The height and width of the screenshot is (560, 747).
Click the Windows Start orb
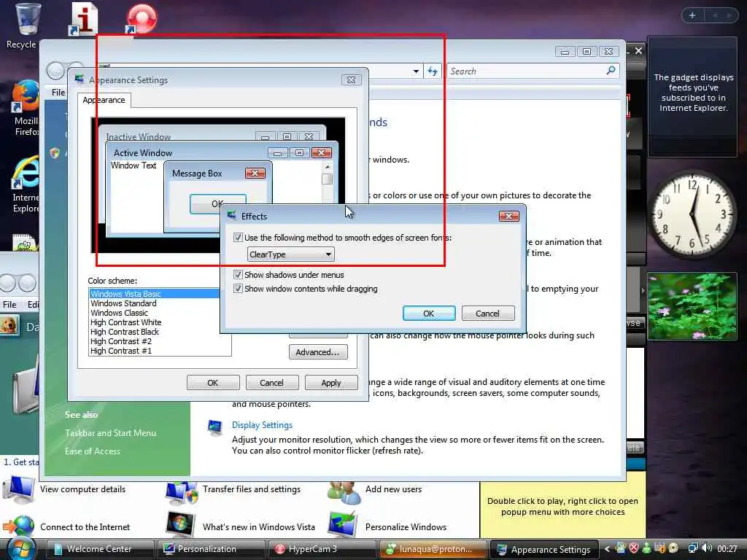(20, 548)
